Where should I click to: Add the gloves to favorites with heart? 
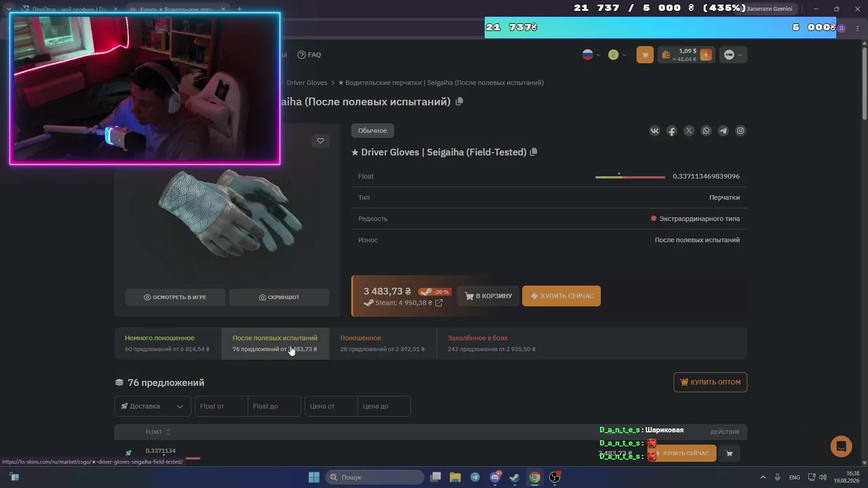321,141
